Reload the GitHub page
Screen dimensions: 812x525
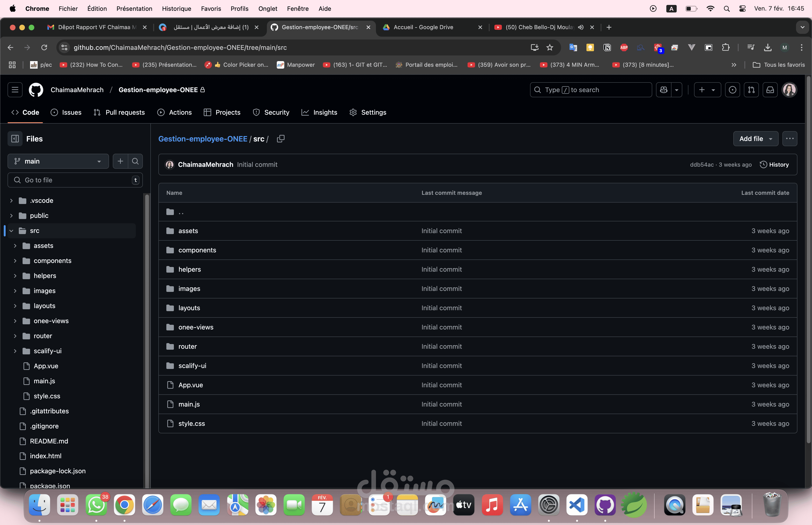[44, 47]
